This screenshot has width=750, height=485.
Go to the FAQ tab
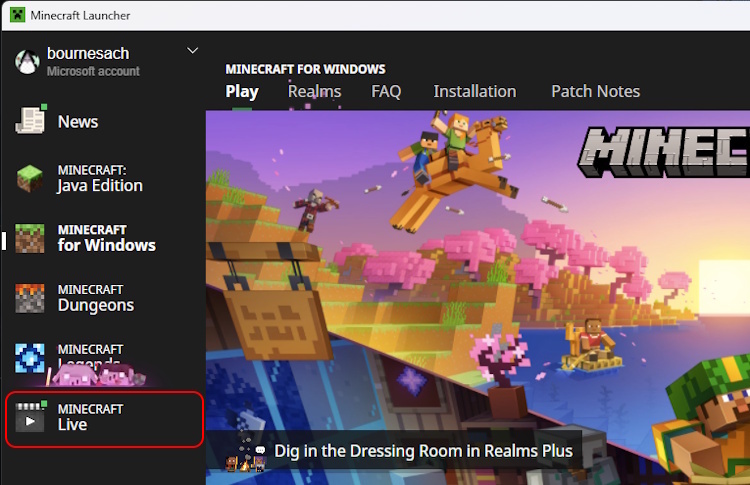click(386, 91)
